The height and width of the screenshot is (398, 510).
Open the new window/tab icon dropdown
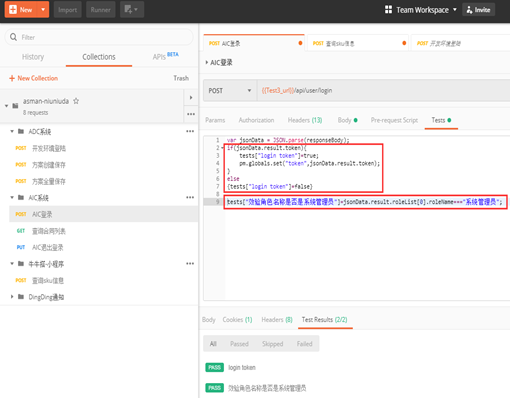[132, 10]
